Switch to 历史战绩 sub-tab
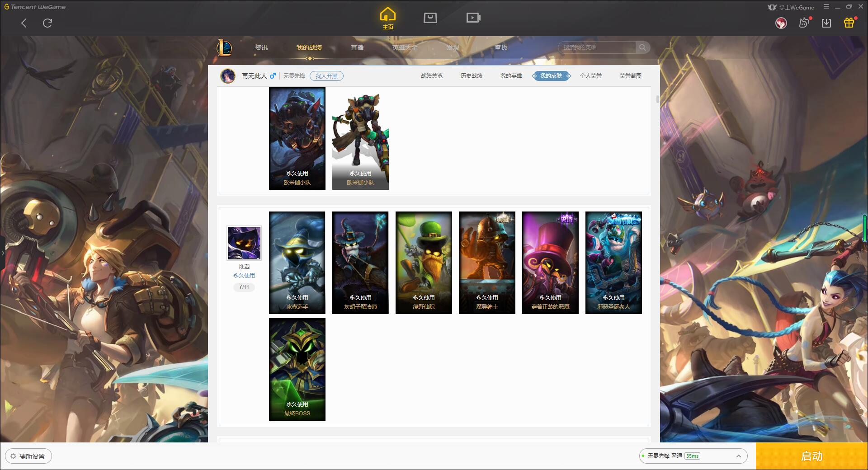Screen dimensions: 868x470 pyautogui.click(x=472, y=76)
